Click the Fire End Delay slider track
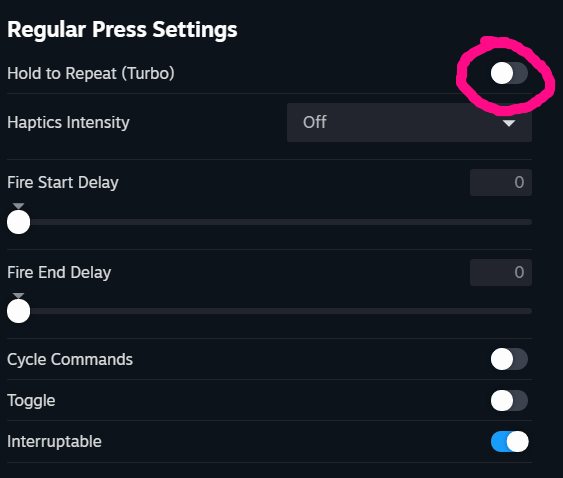The image size is (563, 478). (x=269, y=311)
